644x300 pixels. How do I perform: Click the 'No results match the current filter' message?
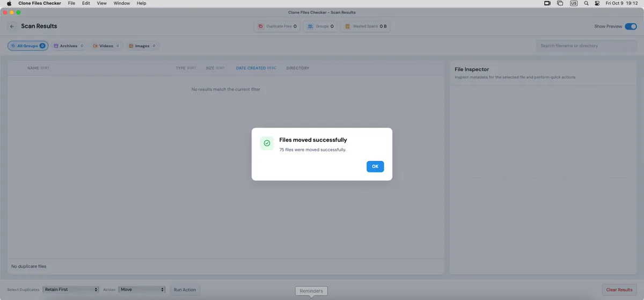(226, 89)
